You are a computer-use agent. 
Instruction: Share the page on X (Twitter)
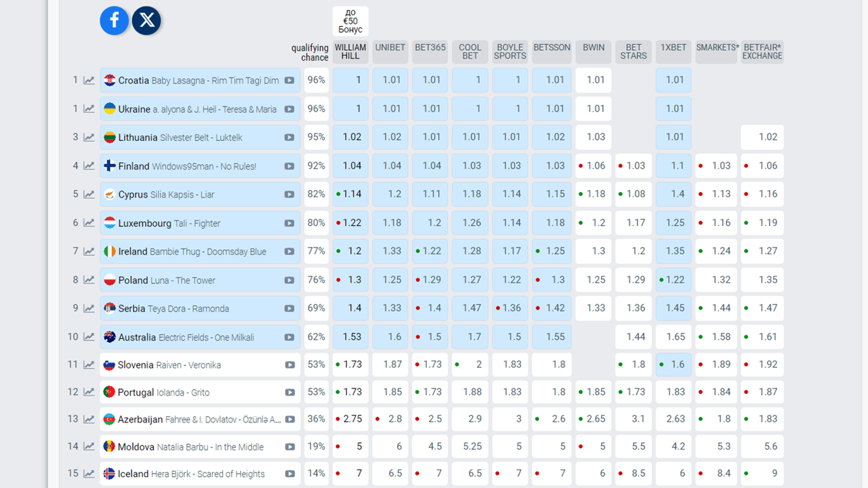coord(147,21)
